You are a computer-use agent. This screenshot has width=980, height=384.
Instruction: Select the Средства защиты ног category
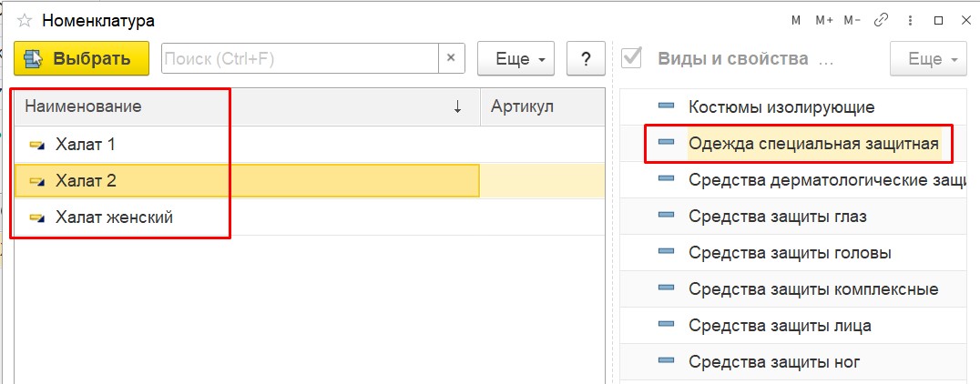click(774, 361)
